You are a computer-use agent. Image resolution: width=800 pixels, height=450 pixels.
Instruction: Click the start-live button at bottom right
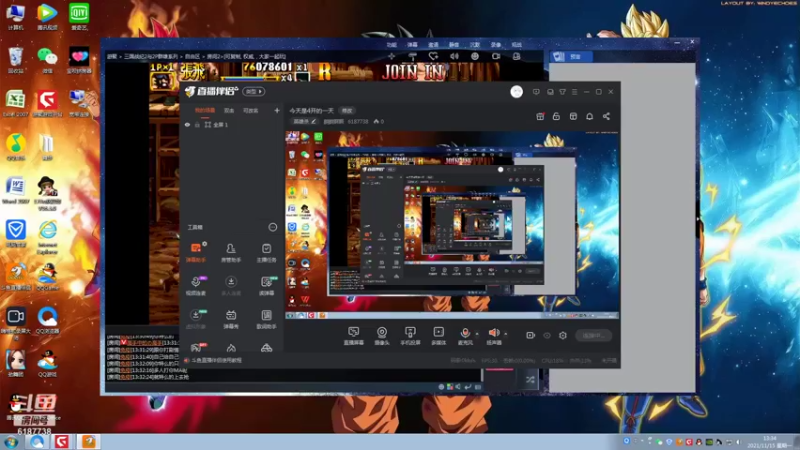(593, 335)
